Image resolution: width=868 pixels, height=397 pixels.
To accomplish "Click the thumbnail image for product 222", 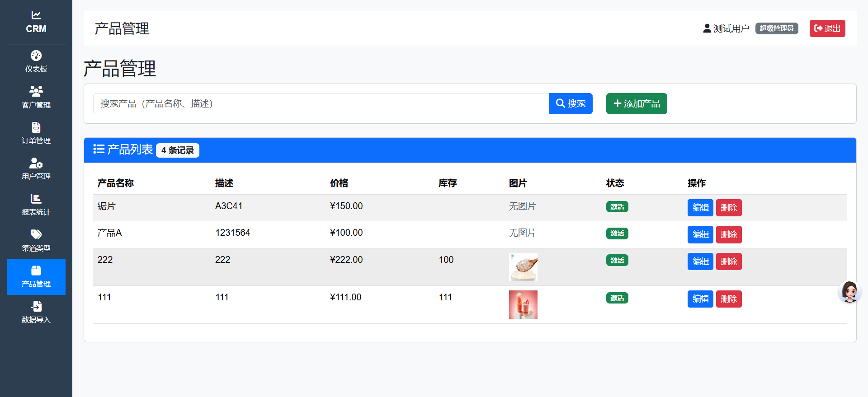I will pyautogui.click(x=523, y=267).
